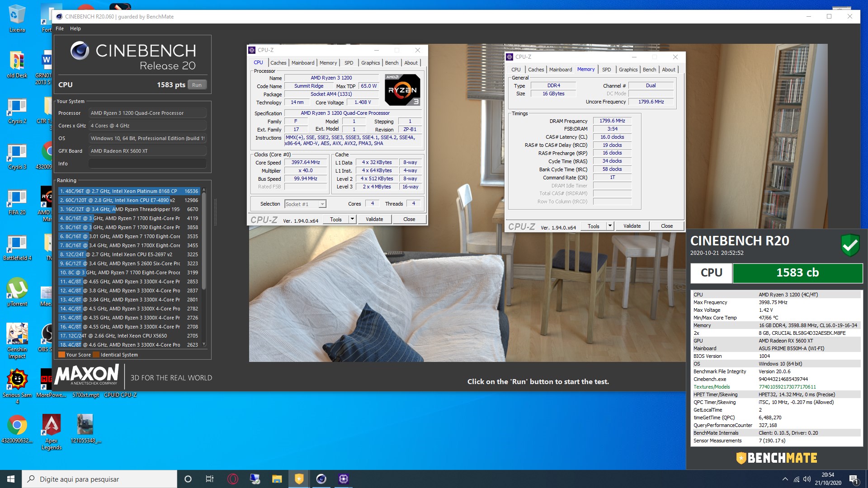Select ranking entry 12C/24T Intel Xeon CPU X5650
This screenshot has height=488, width=868.
click(129, 336)
